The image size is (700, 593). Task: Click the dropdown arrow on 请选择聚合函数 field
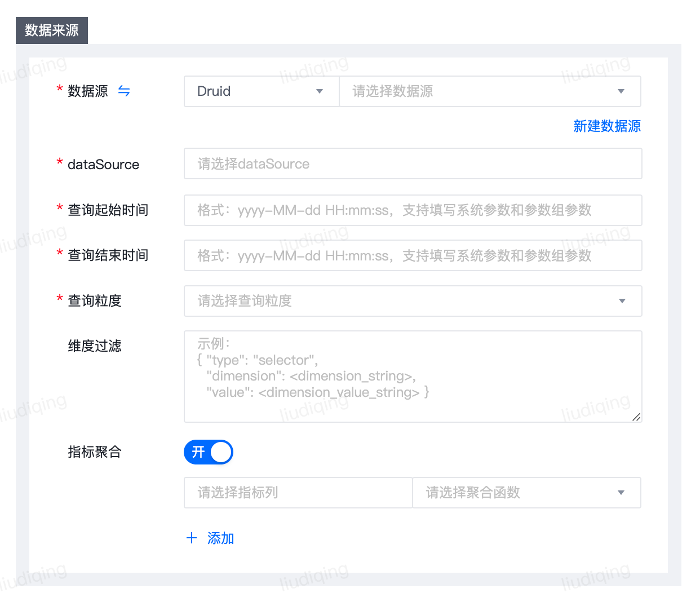621,493
